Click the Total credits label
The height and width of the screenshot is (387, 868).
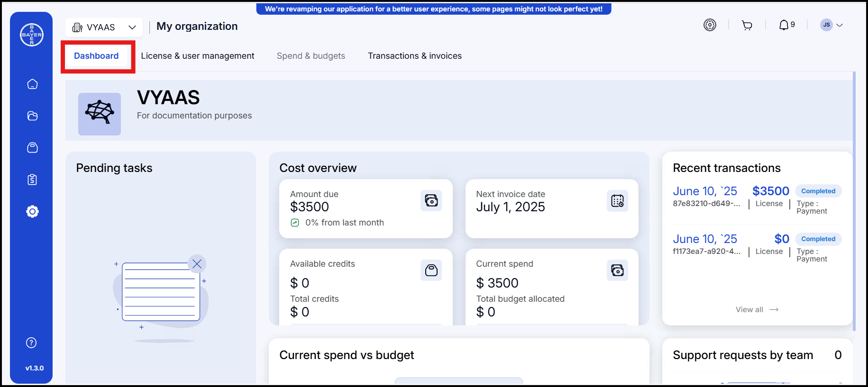click(314, 299)
